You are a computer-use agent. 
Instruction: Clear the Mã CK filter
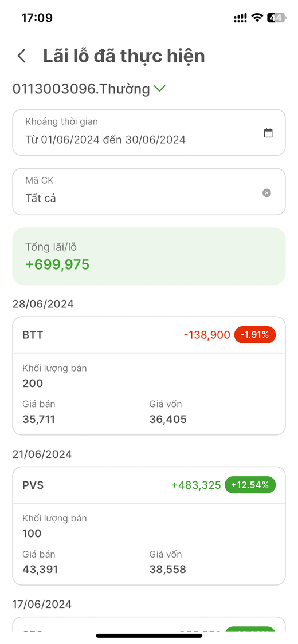[x=266, y=192]
